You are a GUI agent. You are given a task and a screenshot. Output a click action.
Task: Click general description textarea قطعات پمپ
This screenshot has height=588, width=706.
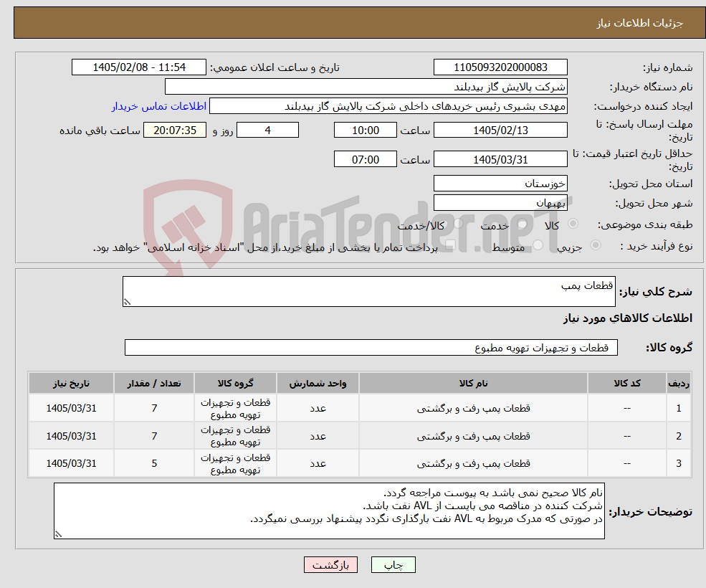pos(368,292)
